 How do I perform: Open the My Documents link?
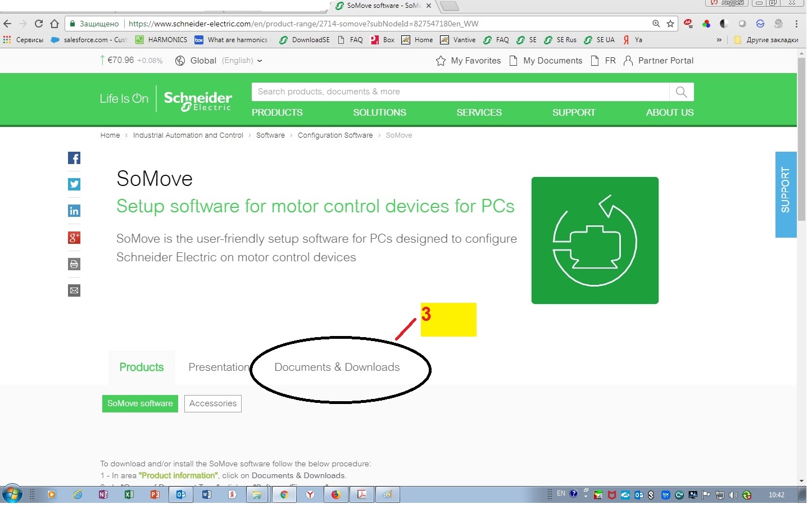(546, 61)
